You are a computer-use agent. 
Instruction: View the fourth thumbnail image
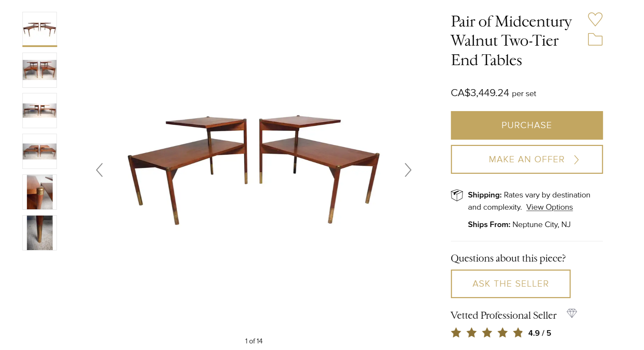coord(40,151)
